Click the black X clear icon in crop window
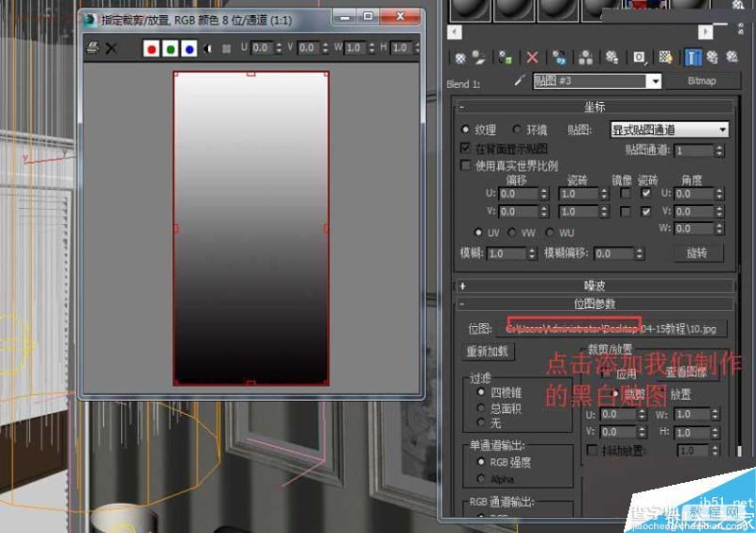This screenshot has height=533, width=756. (x=112, y=48)
